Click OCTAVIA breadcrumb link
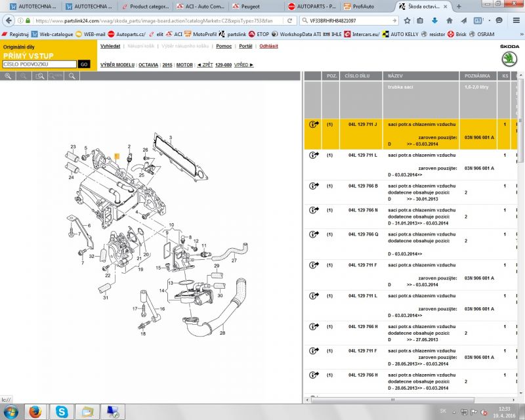The image size is (525, 420). 148,65
